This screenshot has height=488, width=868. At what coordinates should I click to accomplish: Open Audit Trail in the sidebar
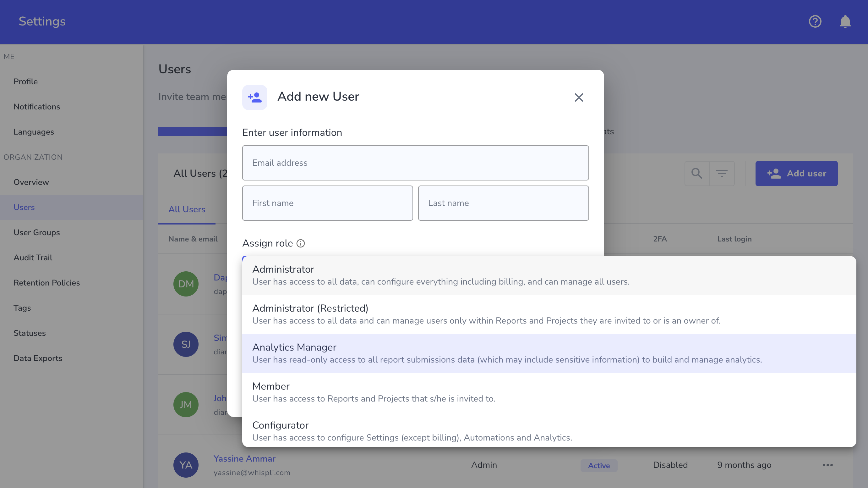pos(33,257)
